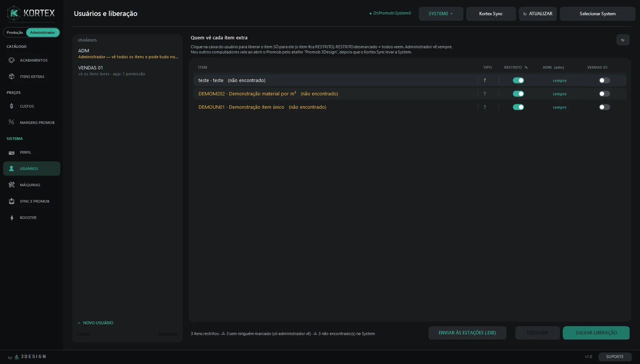The image size is (640, 364).
Task: Click Kortex Sync button
Action: pos(491,14)
